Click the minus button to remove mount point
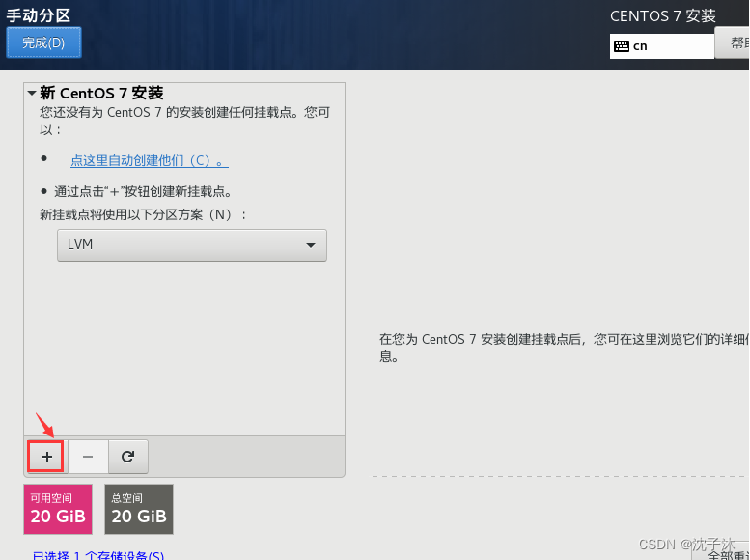This screenshot has width=750, height=560. click(88, 457)
